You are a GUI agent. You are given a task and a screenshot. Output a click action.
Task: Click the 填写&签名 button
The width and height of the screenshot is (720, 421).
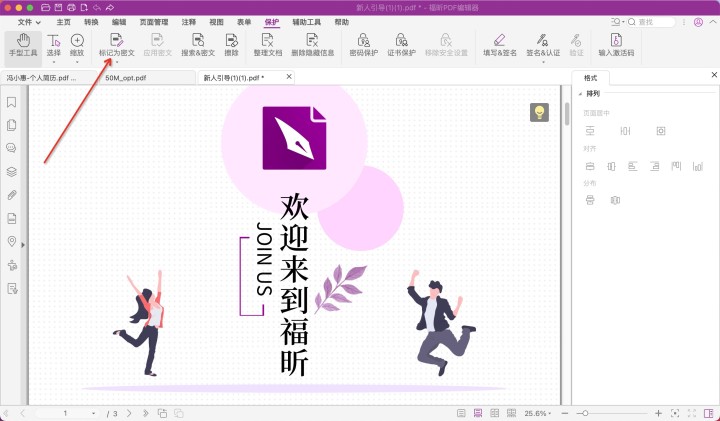pyautogui.click(x=499, y=45)
